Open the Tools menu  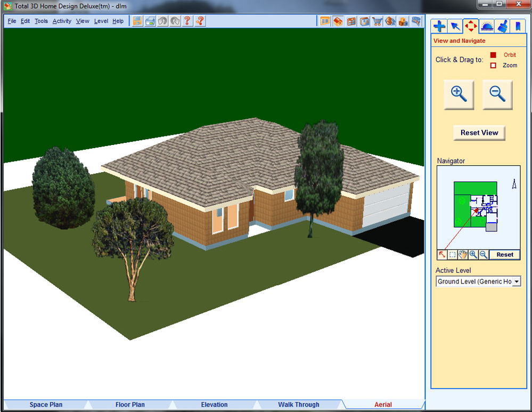click(41, 21)
